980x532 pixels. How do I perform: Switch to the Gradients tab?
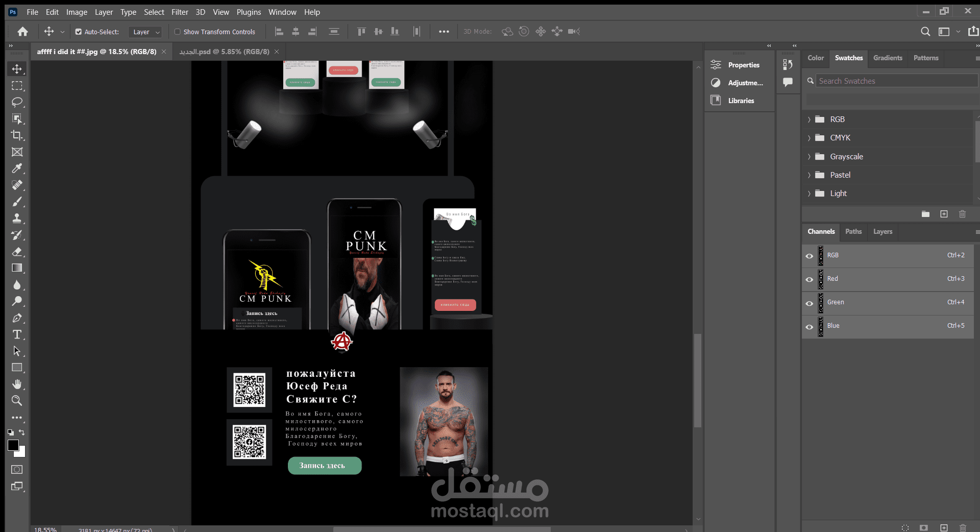point(888,58)
